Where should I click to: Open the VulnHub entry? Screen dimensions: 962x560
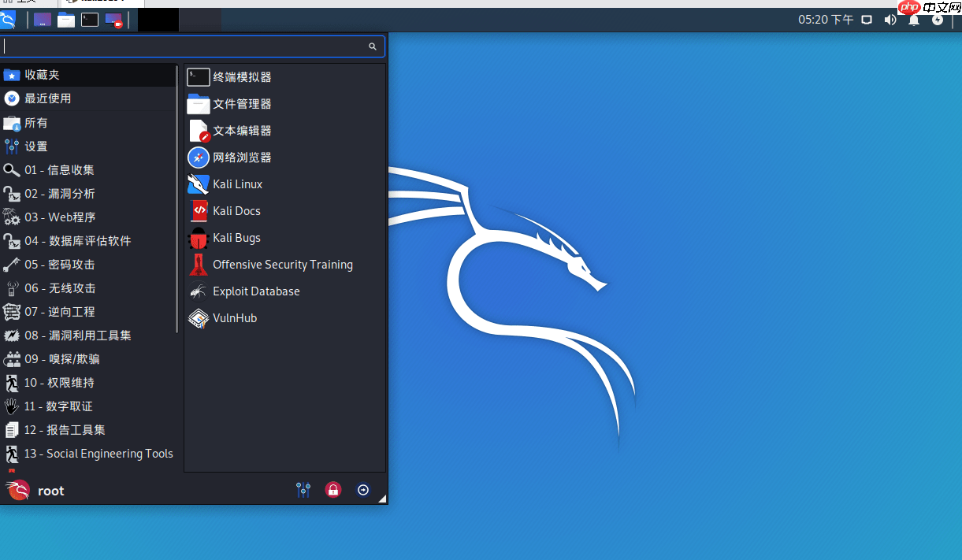coord(284,318)
